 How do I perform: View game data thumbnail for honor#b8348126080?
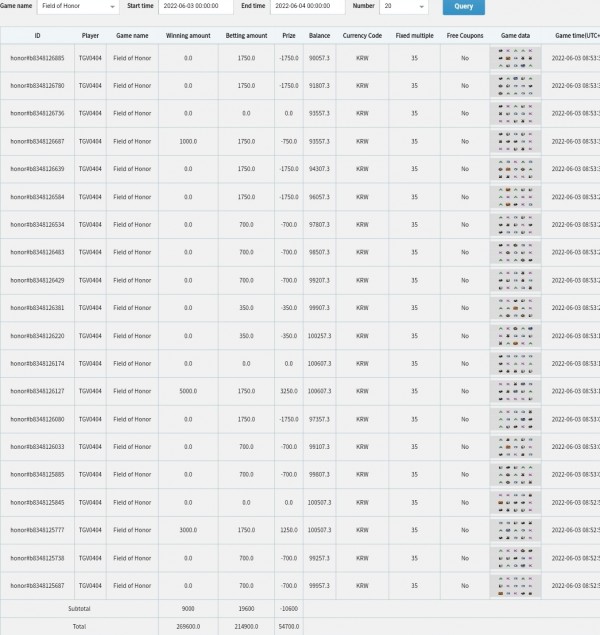coord(515,419)
